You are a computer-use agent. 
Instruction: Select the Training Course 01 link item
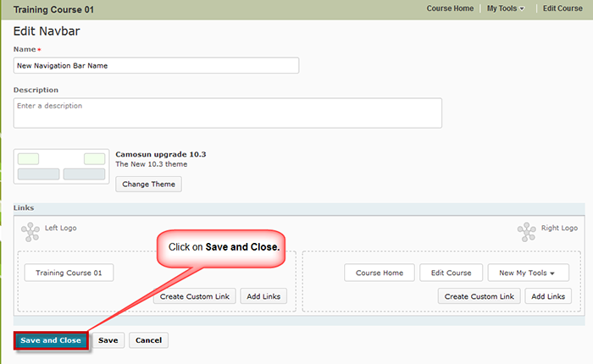click(69, 273)
